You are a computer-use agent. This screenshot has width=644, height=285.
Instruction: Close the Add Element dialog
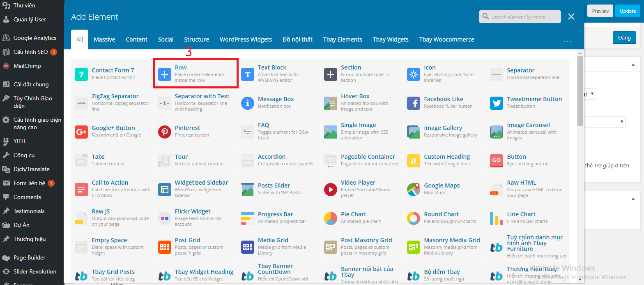571,16
